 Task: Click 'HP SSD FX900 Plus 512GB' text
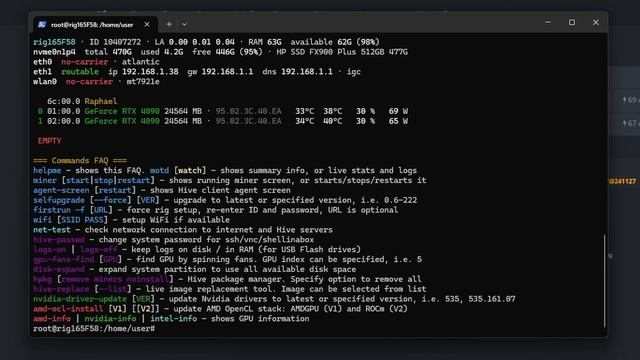(330, 52)
